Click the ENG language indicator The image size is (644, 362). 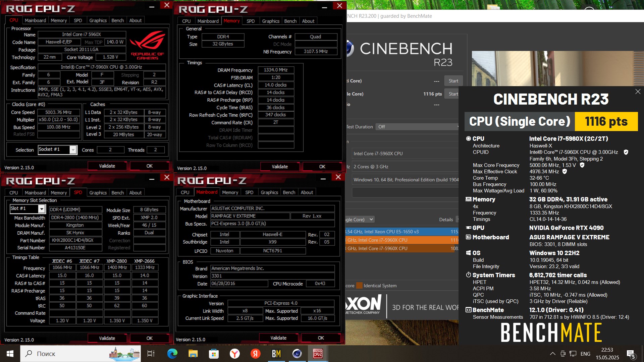[x=585, y=354]
